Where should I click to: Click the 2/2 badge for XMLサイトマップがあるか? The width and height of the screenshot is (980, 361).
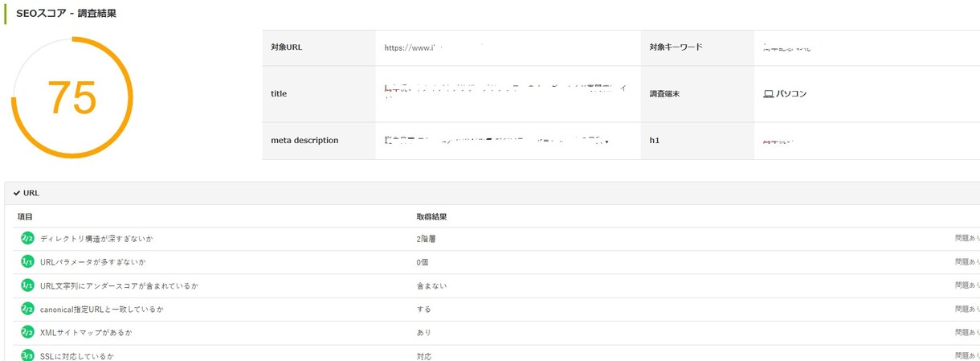pos(27,332)
